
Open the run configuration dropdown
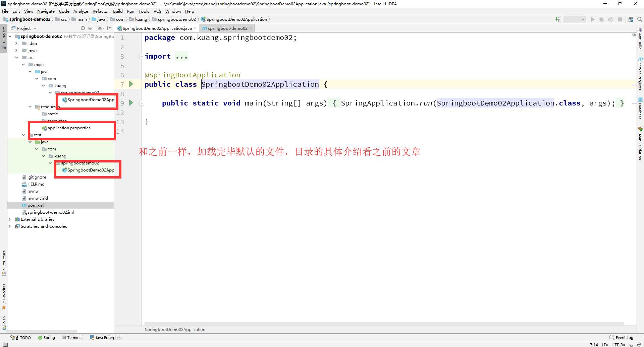pos(574,19)
